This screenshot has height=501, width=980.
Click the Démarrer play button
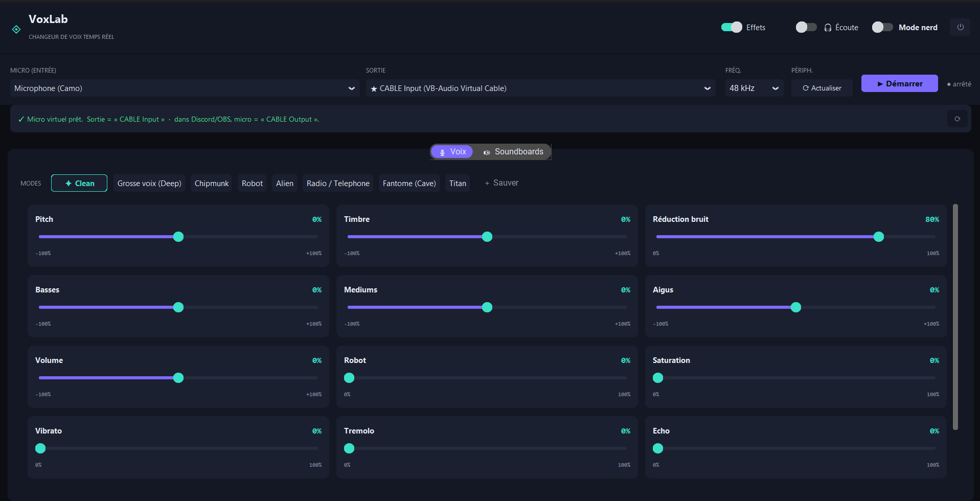tap(899, 83)
